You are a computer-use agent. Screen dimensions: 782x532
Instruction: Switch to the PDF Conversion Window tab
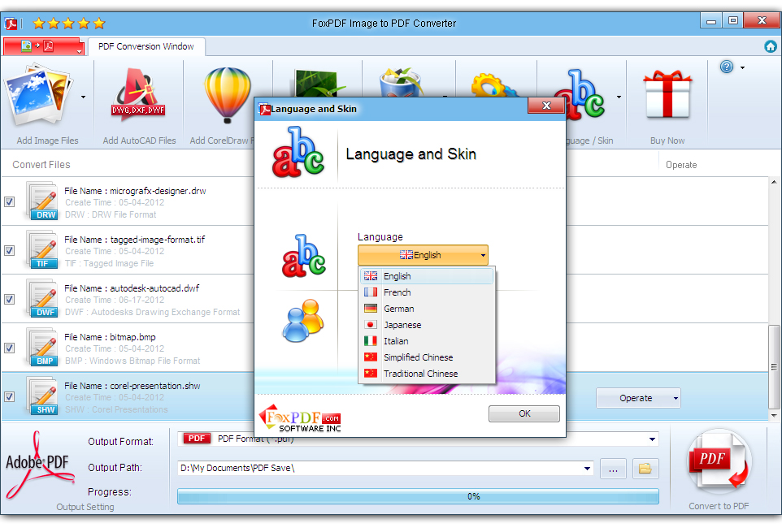point(146,46)
